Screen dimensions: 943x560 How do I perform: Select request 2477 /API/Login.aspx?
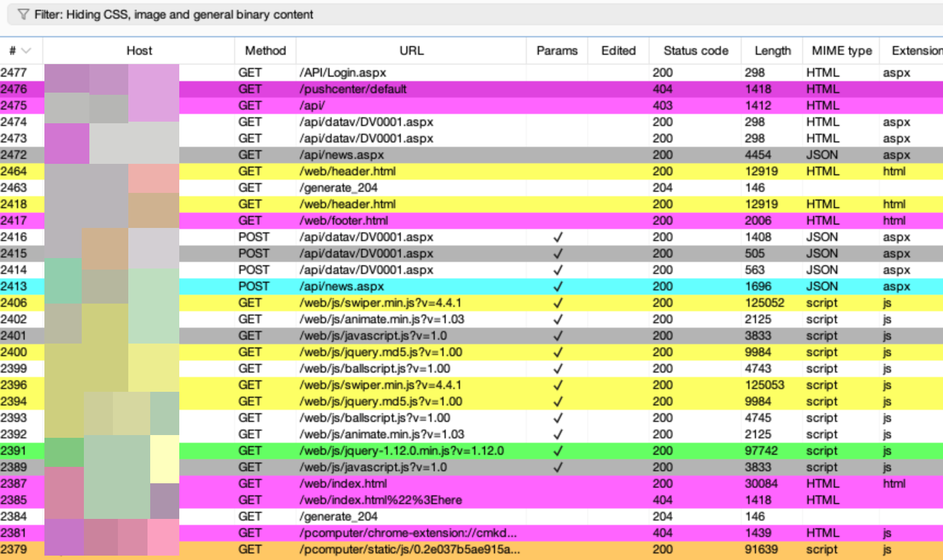342,72
